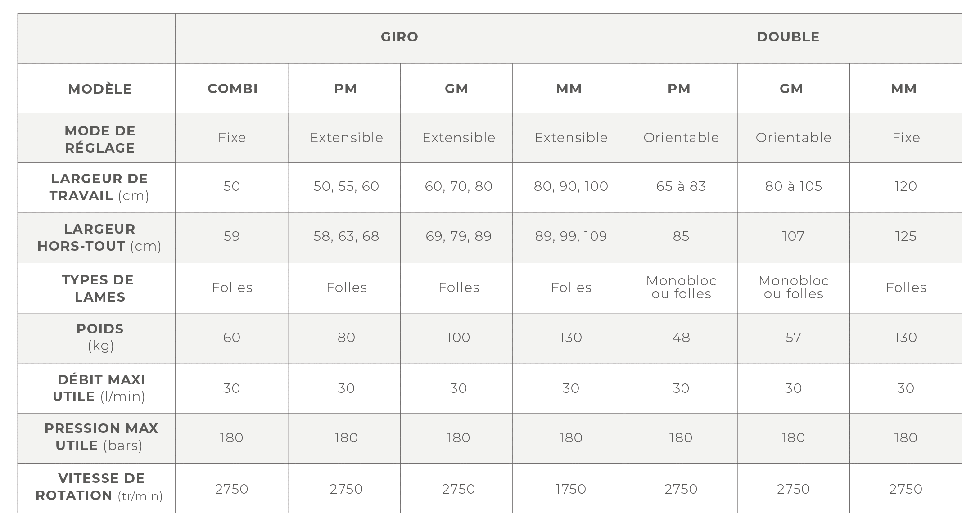Select the "60, 70, 80" working width cell
Image resolution: width=980 pixels, height=527 pixels.
pyautogui.click(x=459, y=186)
